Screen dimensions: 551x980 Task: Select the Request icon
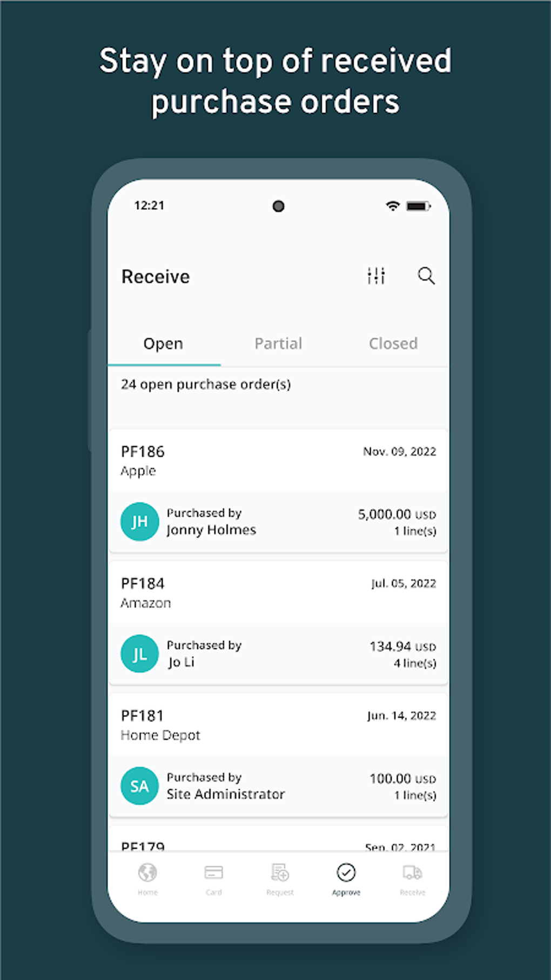[279, 878]
